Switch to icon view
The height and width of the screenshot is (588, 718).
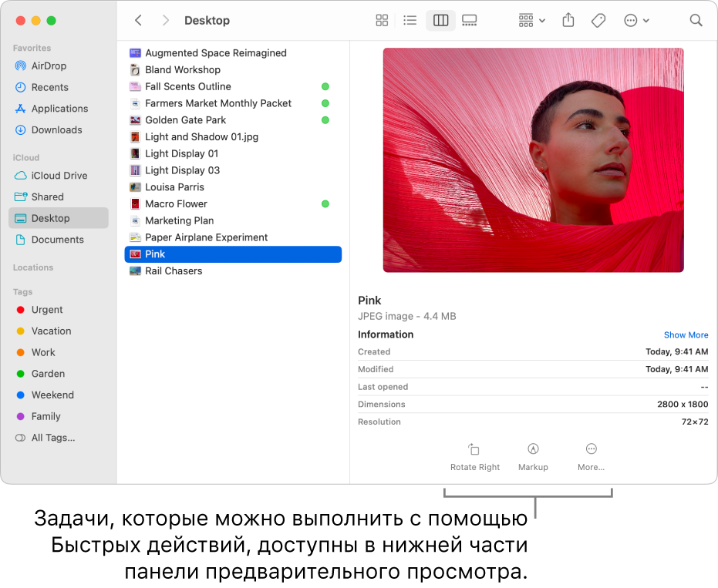(381, 20)
